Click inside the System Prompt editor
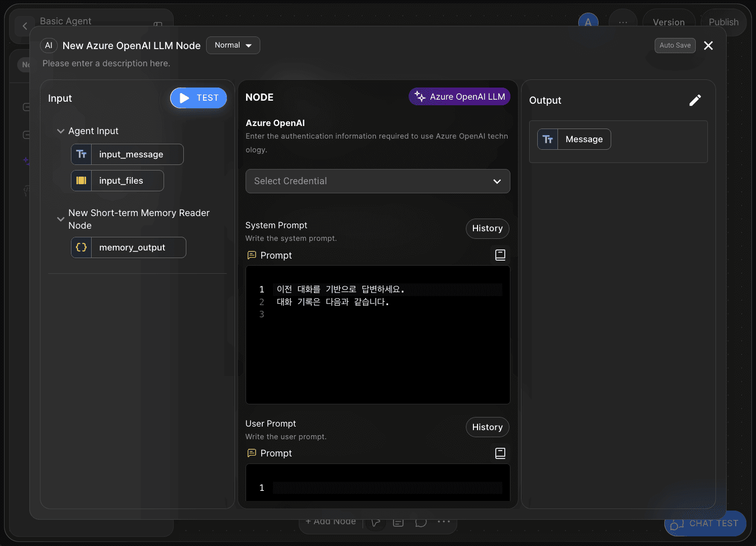756x546 pixels. [378, 335]
